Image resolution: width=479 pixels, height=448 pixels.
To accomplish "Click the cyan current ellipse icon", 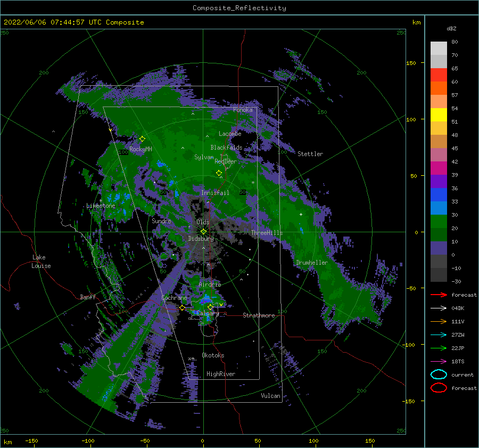I will tap(439, 374).
